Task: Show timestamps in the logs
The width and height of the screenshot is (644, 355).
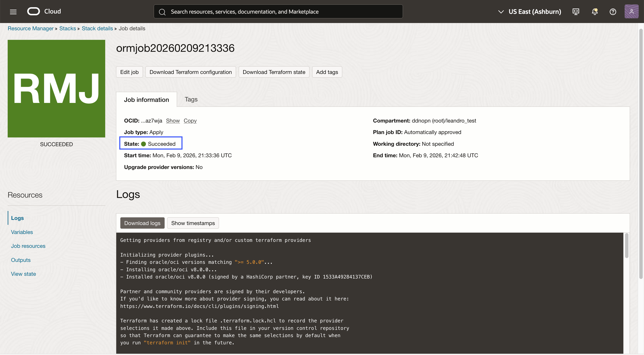Action: point(193,223)
